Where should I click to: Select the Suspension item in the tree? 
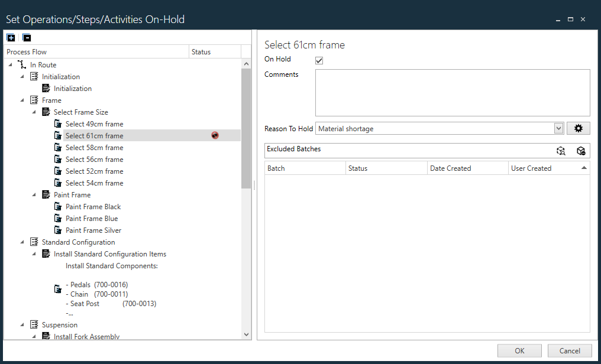tap(59, 324)
